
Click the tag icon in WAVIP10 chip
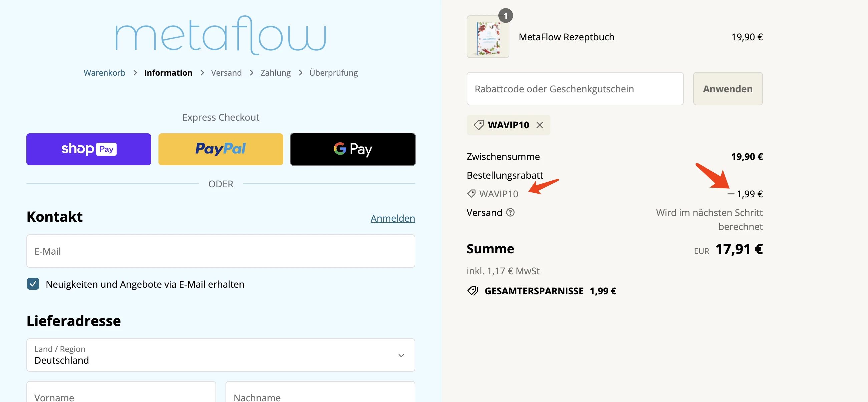[x=478, y=125]
